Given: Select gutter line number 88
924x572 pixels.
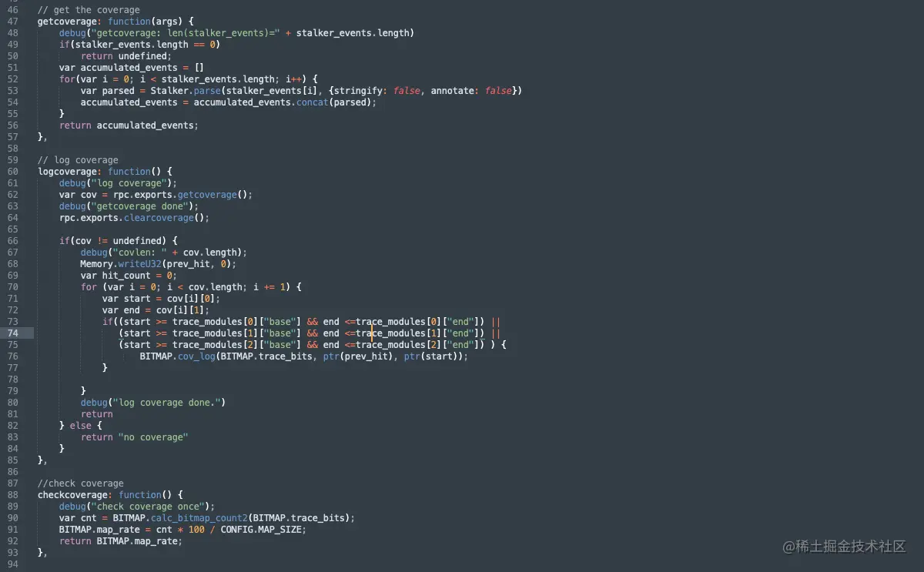Looking at the screenshot, I should pyautogui.click(x=13, y=495).
